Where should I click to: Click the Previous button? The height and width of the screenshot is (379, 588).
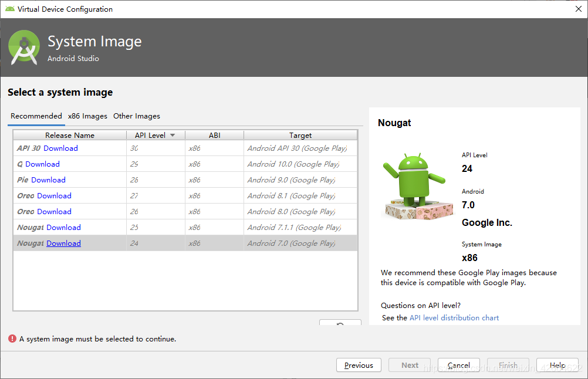tap(359, 365)
